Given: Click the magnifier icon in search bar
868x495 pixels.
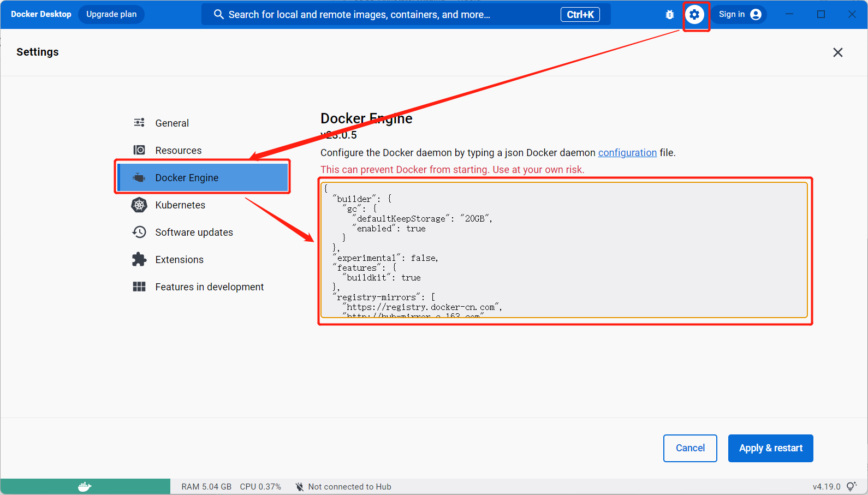Looking at the screenshot, I should [x=218, y=14].
